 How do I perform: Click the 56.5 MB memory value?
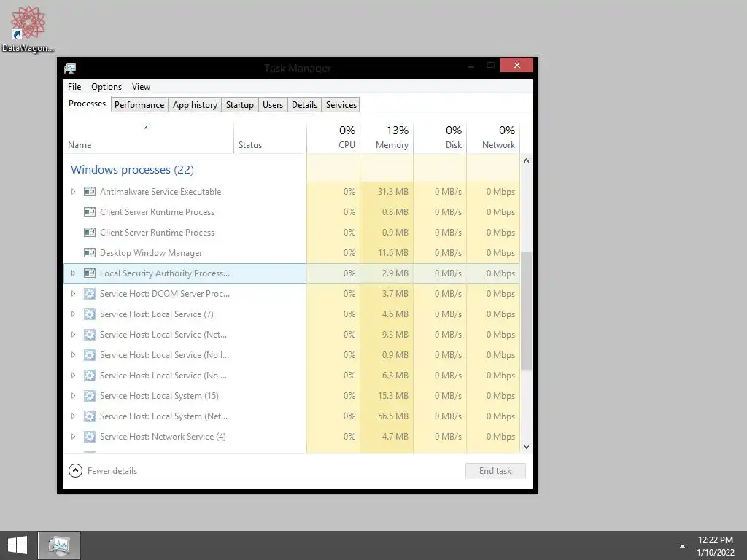[393, 416]
